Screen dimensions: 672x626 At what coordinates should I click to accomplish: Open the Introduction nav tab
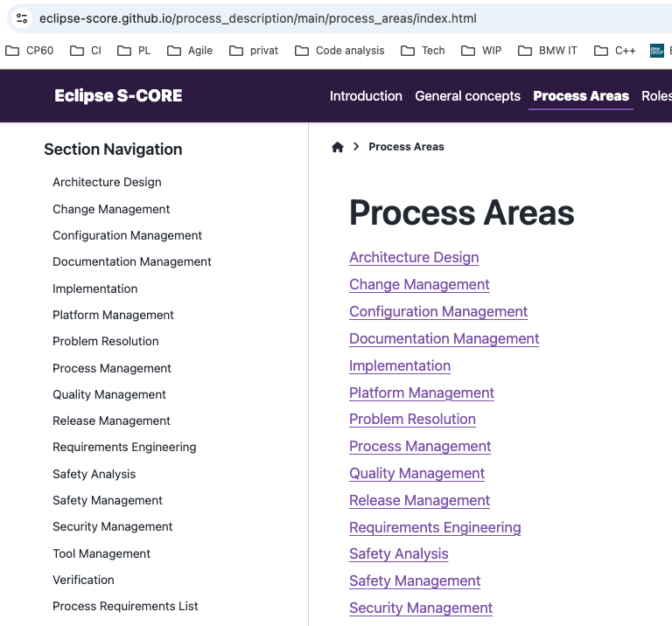pyautogui.click(x=366, y=96)
